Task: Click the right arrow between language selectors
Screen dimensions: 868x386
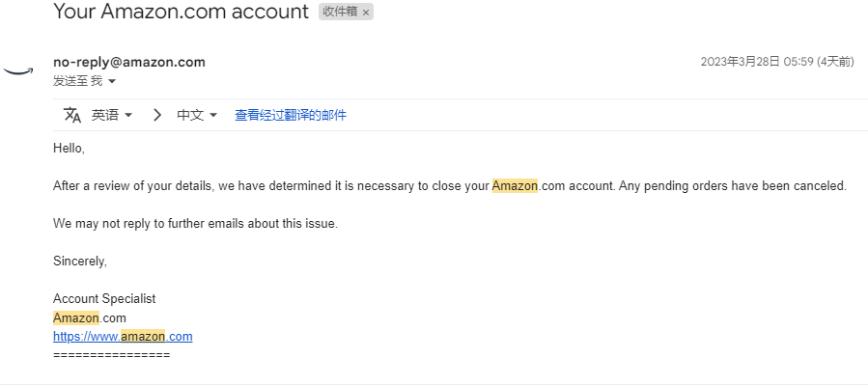Action: [x=157, y=115]
